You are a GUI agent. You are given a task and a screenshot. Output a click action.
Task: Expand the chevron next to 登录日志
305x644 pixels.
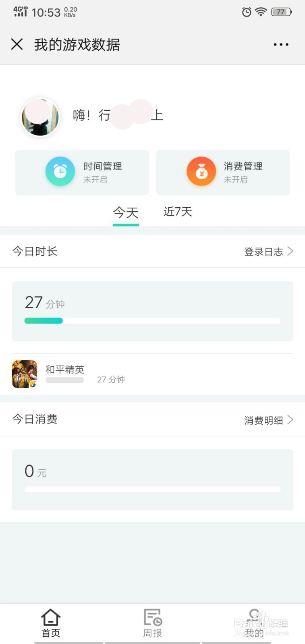click(x=290, y=252)
